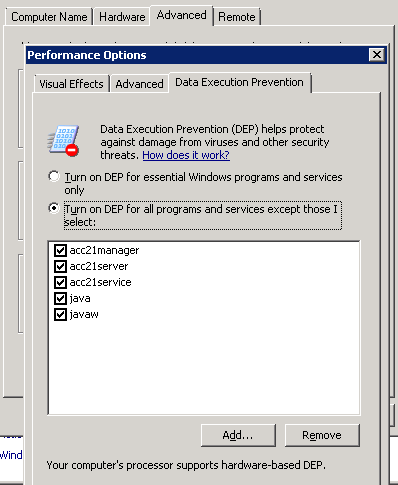This screenshot has width=398, height=485.
Task: Uncheck the javaw checkbox
Action: click(x=60, y=314)
